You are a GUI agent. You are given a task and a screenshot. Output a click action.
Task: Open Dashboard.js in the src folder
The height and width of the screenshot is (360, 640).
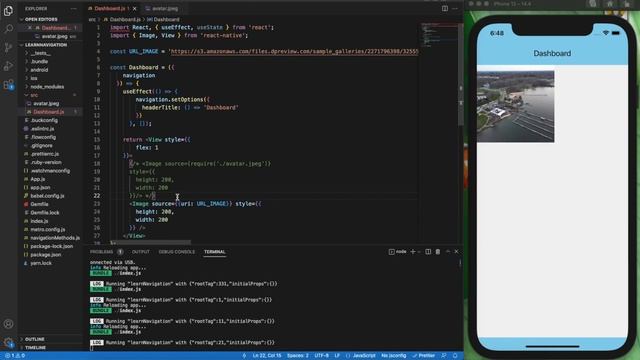49,112
